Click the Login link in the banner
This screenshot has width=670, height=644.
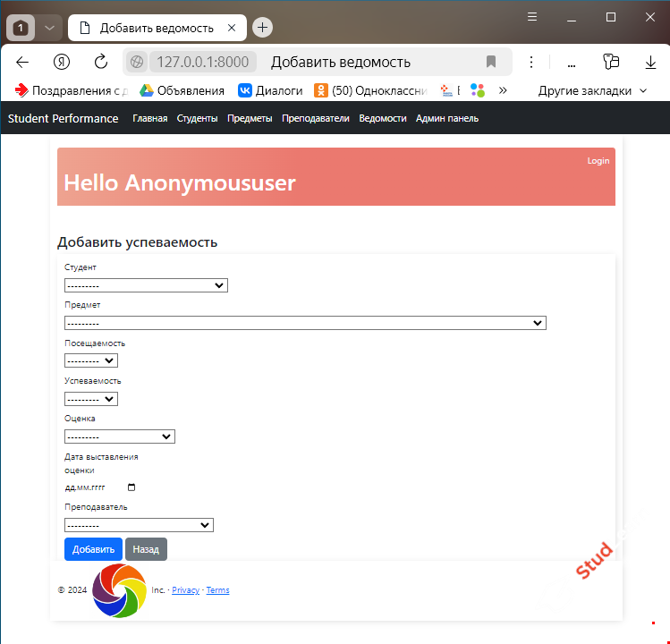(x=598, y=161)
